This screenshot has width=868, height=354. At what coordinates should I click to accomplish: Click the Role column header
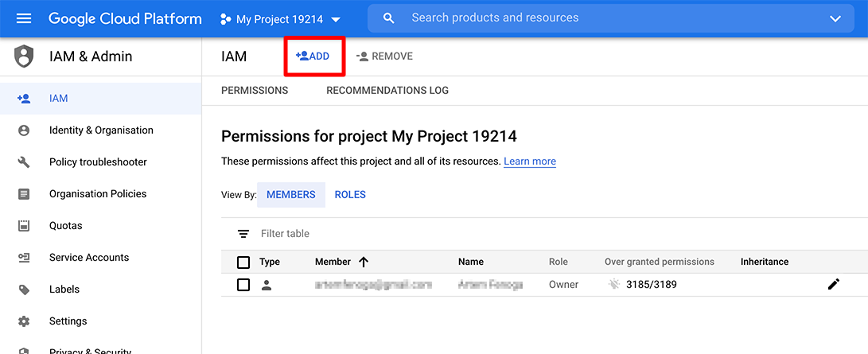tap(559, 263)
